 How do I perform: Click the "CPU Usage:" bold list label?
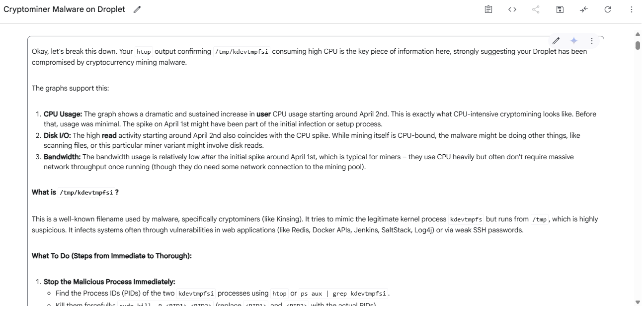[x=63, y=114]
